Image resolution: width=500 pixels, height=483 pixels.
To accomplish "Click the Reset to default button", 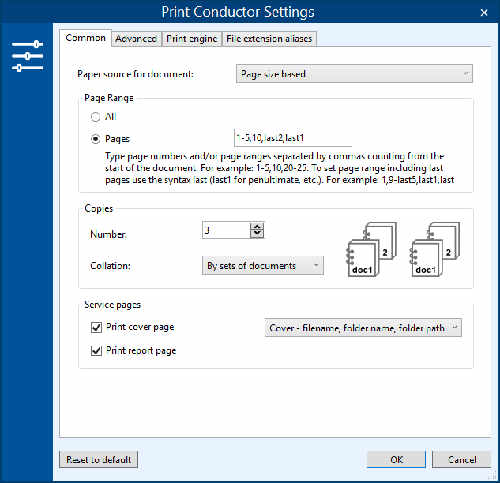I will click(98, 460).
